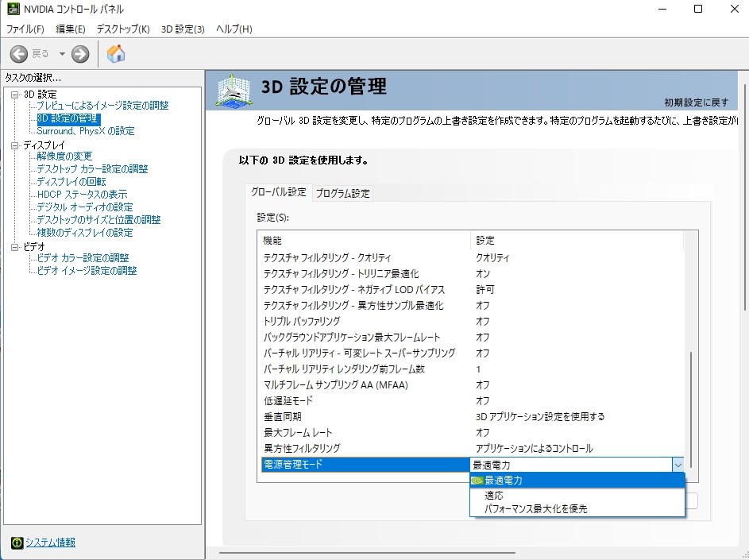This screenshot has width=749, height=560.
Task: Select テクスチャ フィルタリング - クオリティ row
Action: pos(473,258)
